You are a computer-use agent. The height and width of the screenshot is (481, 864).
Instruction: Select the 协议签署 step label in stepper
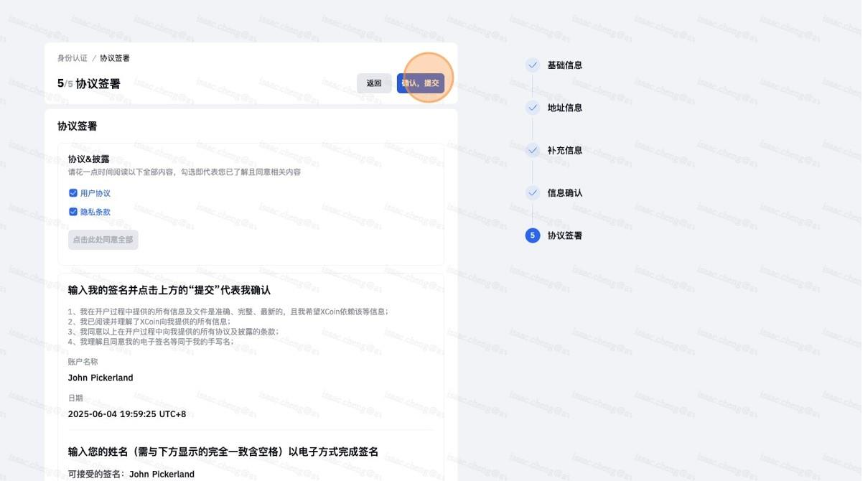pos(564,235)
